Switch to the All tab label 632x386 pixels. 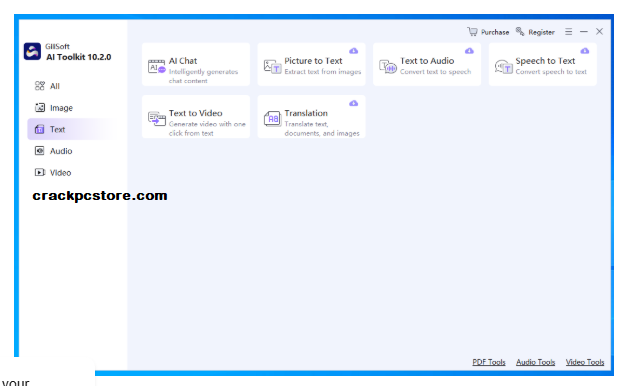[55, 86]
